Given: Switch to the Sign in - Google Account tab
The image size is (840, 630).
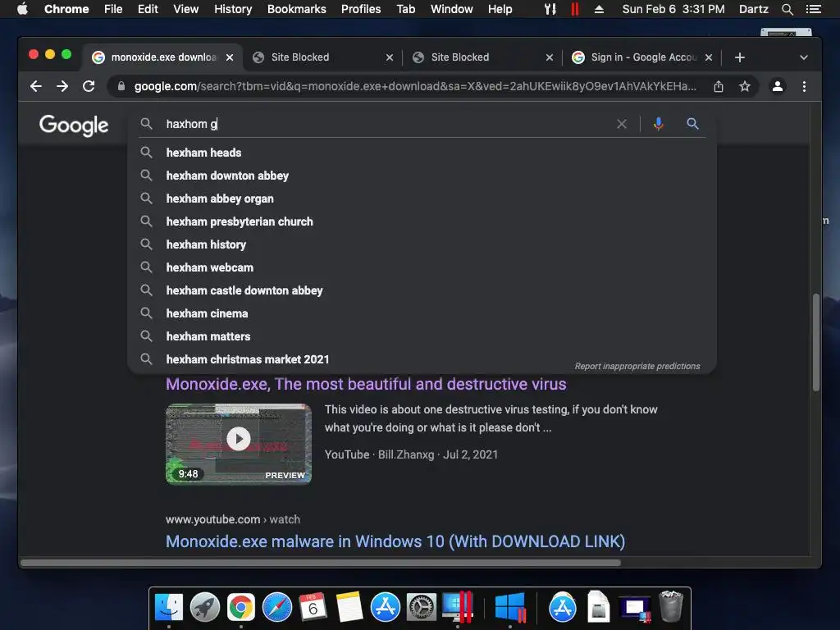Looking at the screenshot, I should tap(643, 57).
